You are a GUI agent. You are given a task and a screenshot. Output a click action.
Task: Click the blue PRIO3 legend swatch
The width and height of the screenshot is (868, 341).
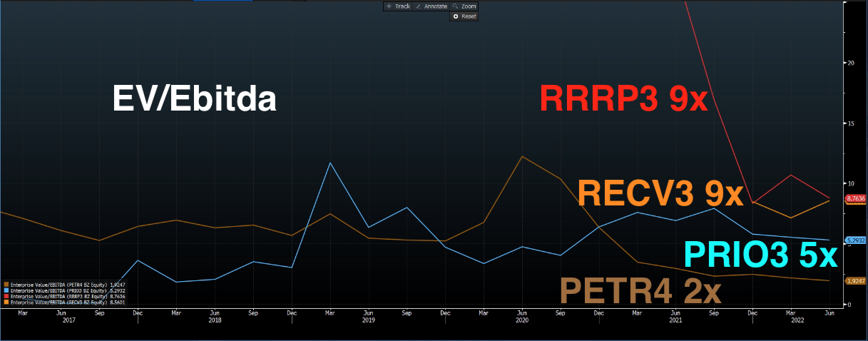click(6, 290)
